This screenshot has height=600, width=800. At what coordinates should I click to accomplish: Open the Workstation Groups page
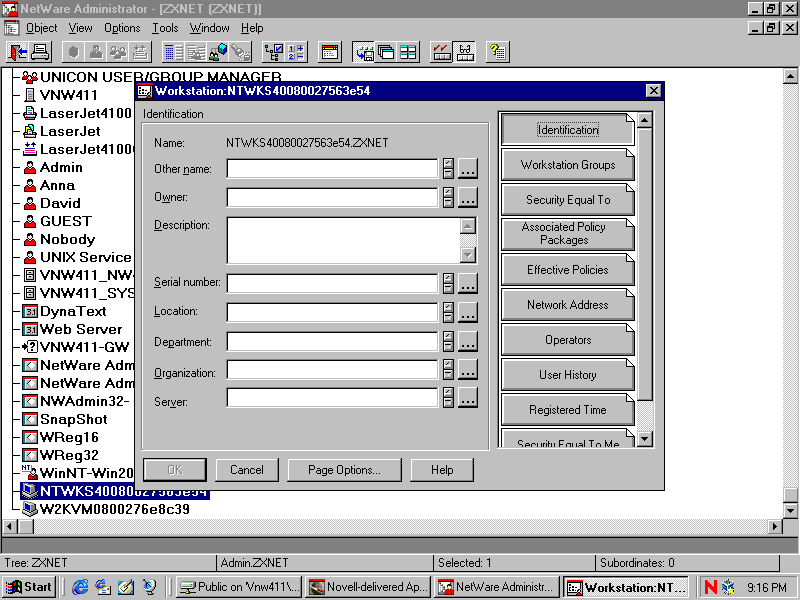[x=567, y=165]
